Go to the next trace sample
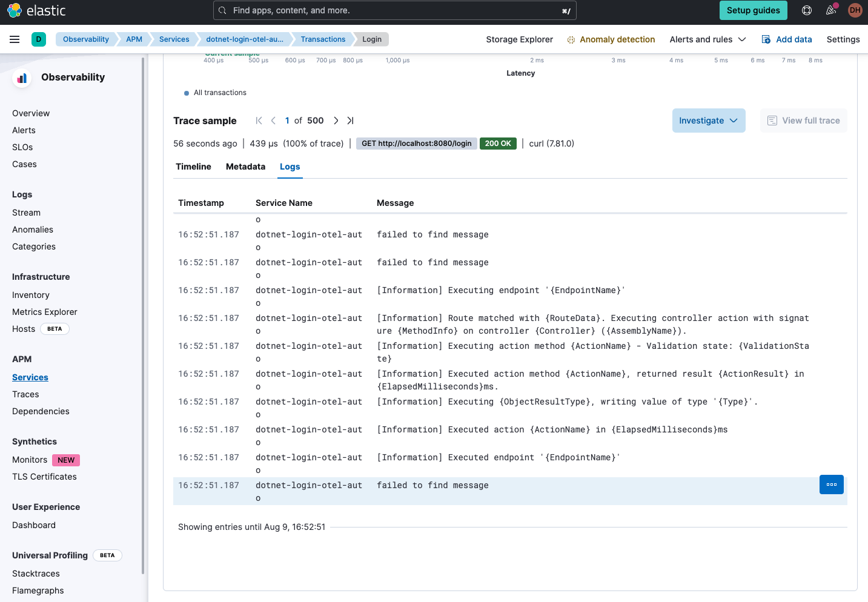Image resolution: width=868 pixels, height=602 pixels. [x=336, y=121]
